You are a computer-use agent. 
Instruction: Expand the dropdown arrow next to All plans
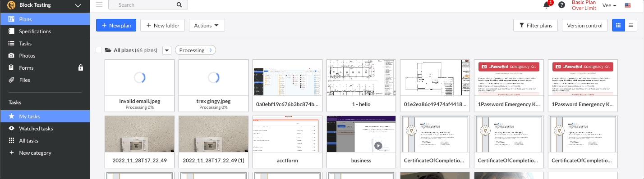click(x=167, y=50)
